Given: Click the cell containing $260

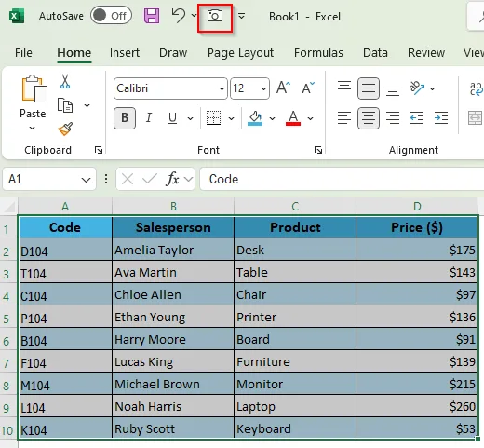Looking at the screenshot, I should click(x=417, y=406).
